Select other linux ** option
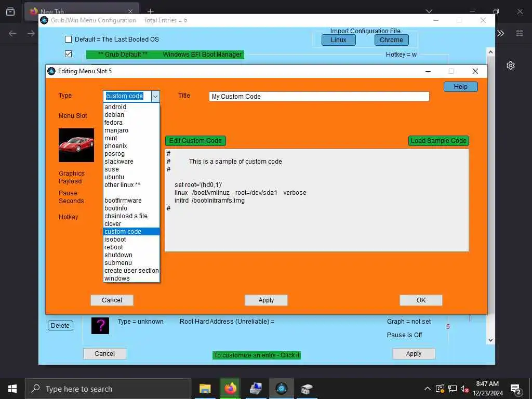 (x=131, y=185)
